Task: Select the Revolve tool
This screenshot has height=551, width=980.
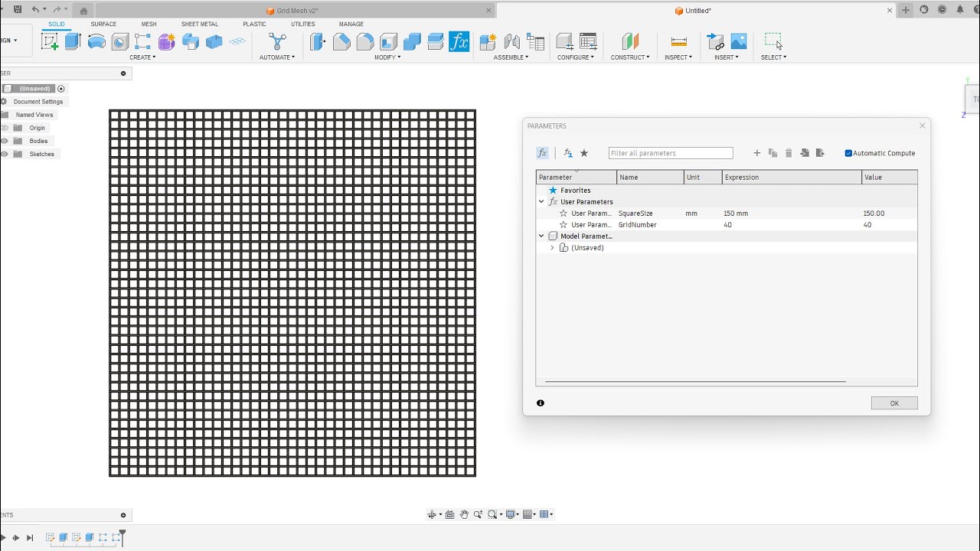Action: (96, 42)
